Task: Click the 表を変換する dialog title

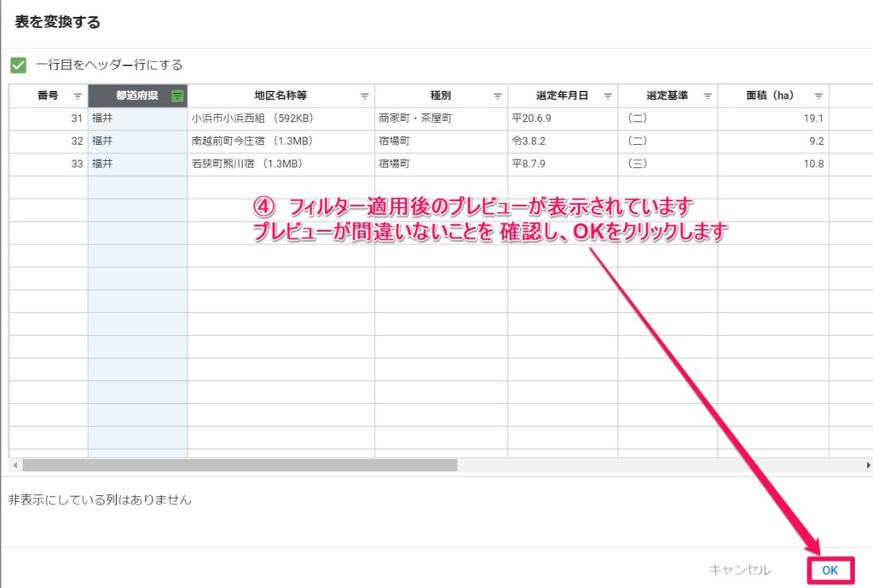Action: coord(57,22)
